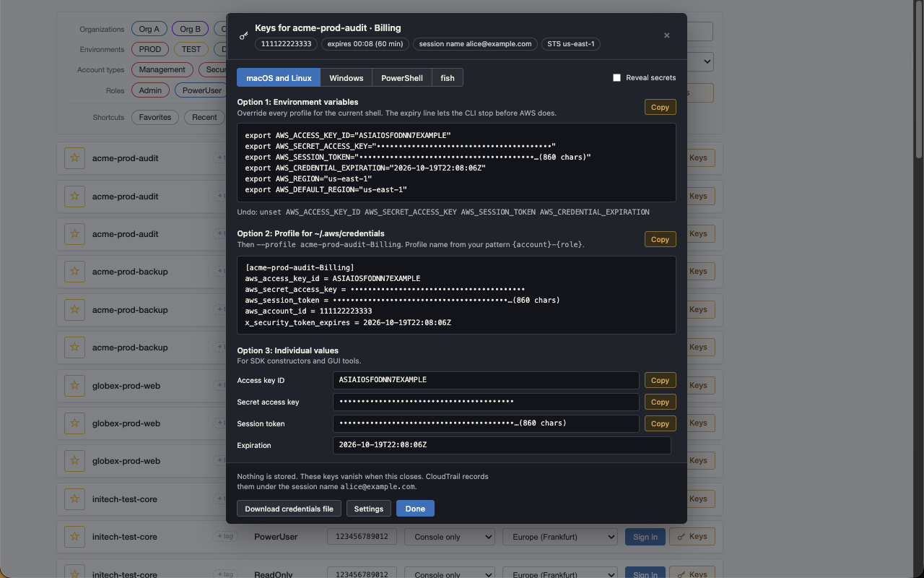Copy the Option 1 environment variables
Image resolution: width=924 pixels, height=578 pixels.
pos(660,107)
